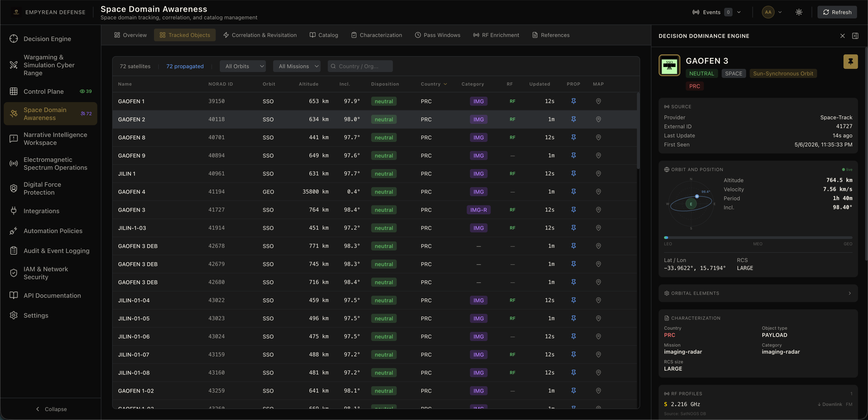
Task: Open the All Orbits dropdown
Action: (243, 66)
